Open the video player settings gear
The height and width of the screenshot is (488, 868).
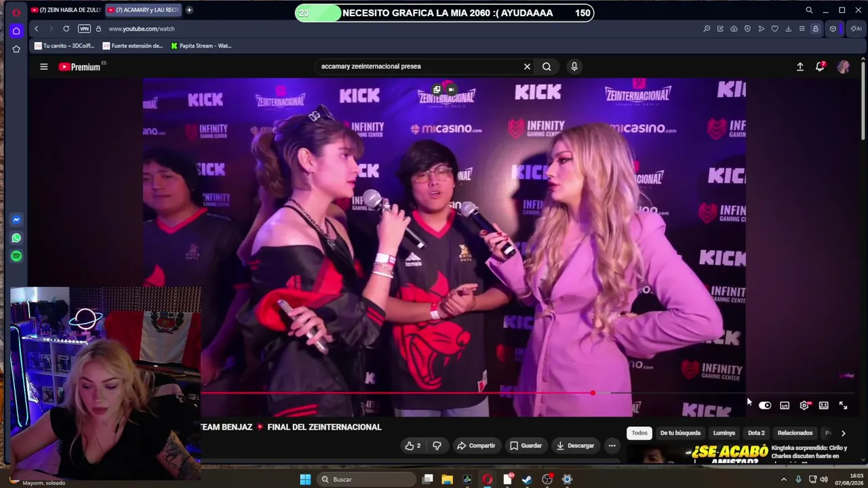pyautogui.click(x=804, y=405)
